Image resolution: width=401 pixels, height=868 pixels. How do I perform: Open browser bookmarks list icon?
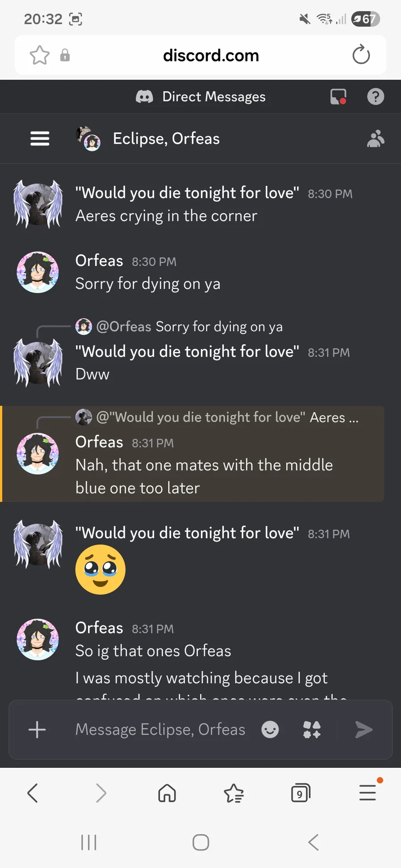pos(233,793)
